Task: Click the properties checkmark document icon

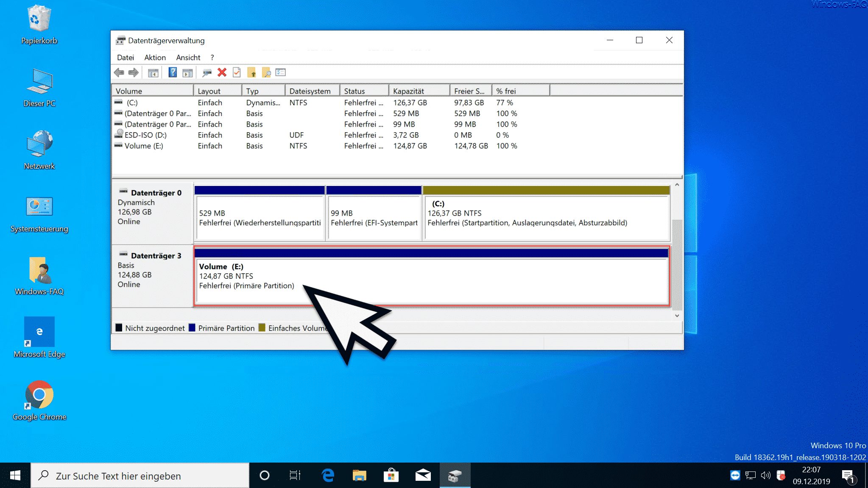Action: tap(237, 72)
